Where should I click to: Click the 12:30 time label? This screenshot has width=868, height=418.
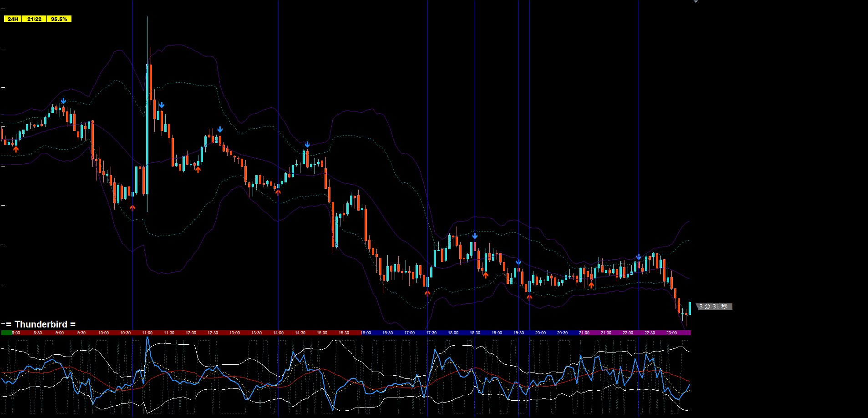point(213,333)
